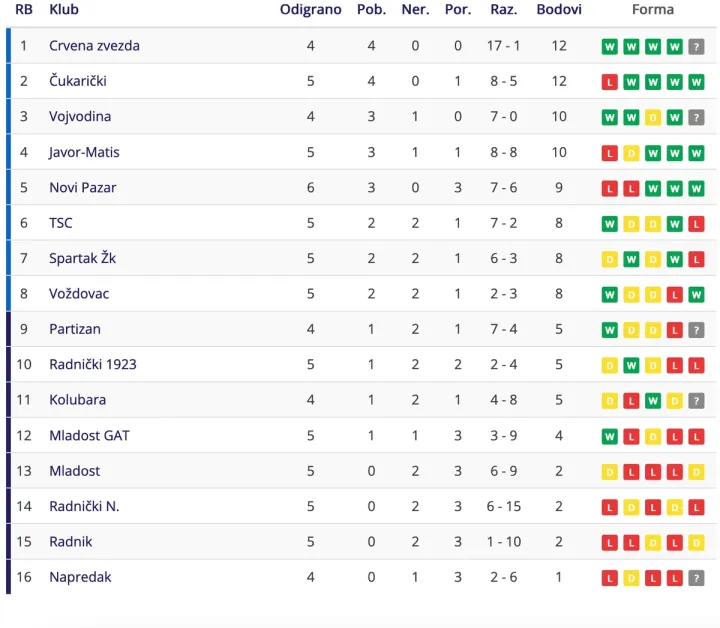This screenshot has width=720, height=628.
Task: Sort table by Bodovi column header
Action: tap(559, 9)
